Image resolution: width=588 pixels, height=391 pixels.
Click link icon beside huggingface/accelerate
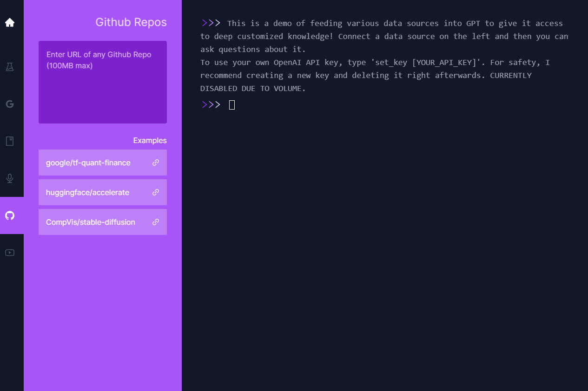[156, 192]
